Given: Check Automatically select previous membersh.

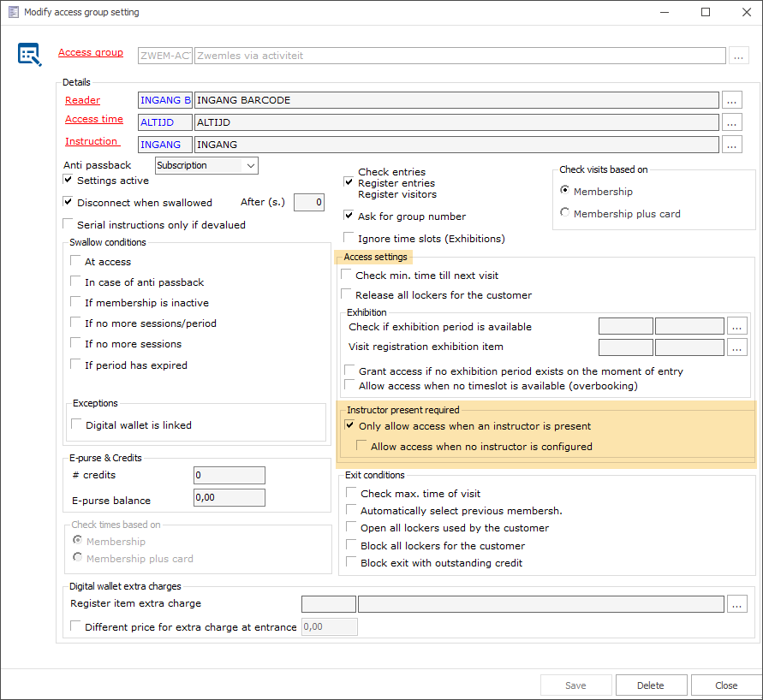Looking at the screenshot, I should click(351, 510).
